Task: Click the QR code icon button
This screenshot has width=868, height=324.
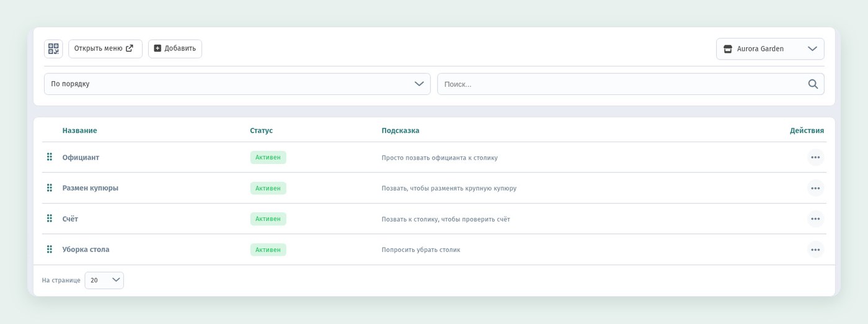Action: pyautogui.click(x=53, y=48)
